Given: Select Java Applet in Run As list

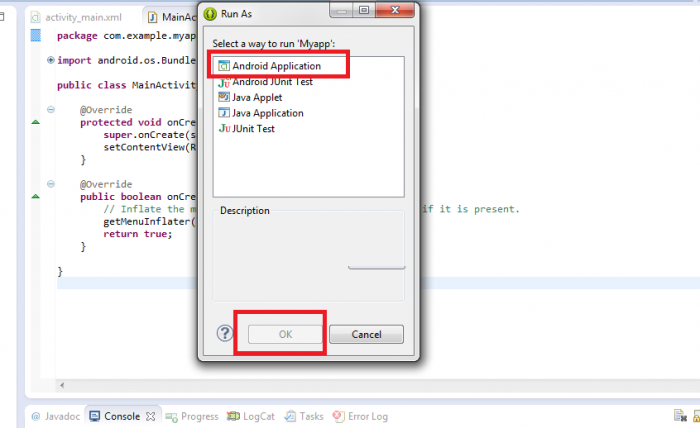Looking at the screenshot, I should coord(250,97).
